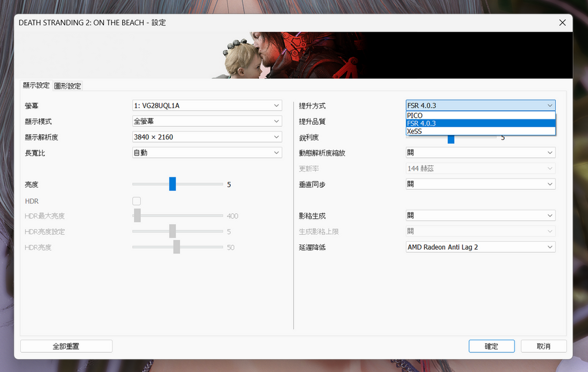Select the 顯示設定 tab
588x372 pixels.
(36, 86)
